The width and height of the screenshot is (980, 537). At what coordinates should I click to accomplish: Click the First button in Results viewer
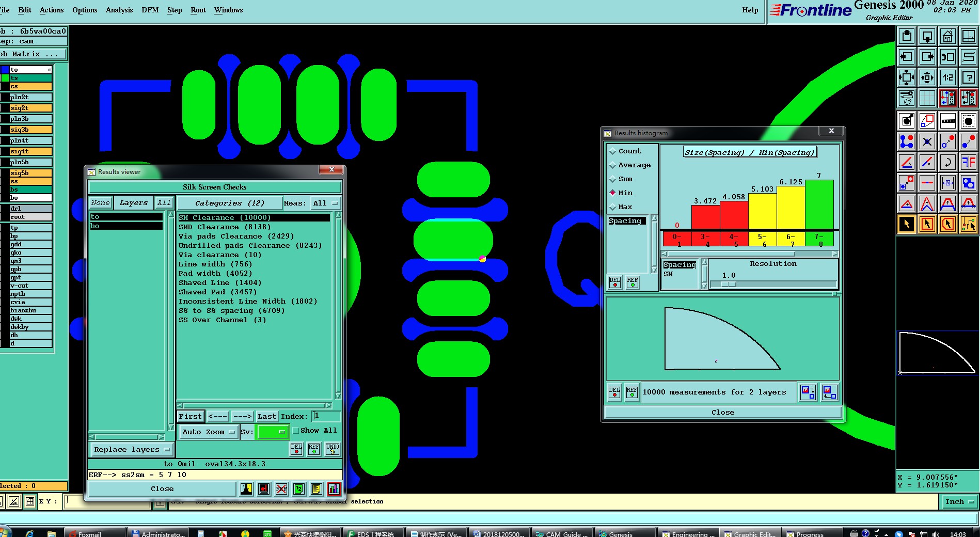[x=190, y=416]
